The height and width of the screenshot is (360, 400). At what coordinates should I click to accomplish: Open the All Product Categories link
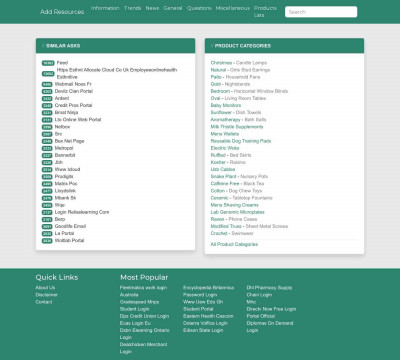(234, 244)
